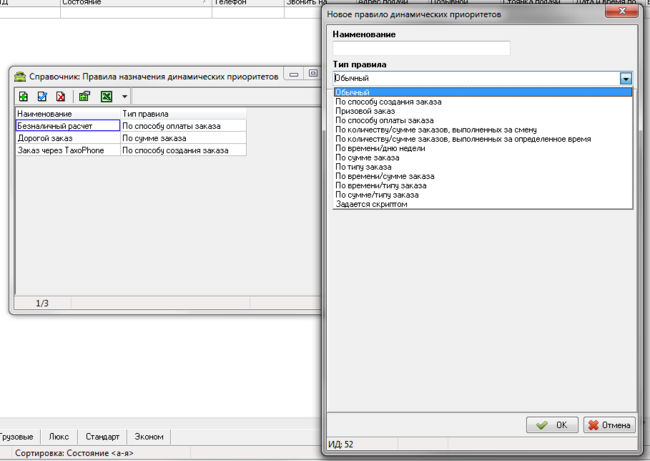Pick Задается скриптом option
The width and height of the screenshot is (650, 461).
tap(371, 204)
